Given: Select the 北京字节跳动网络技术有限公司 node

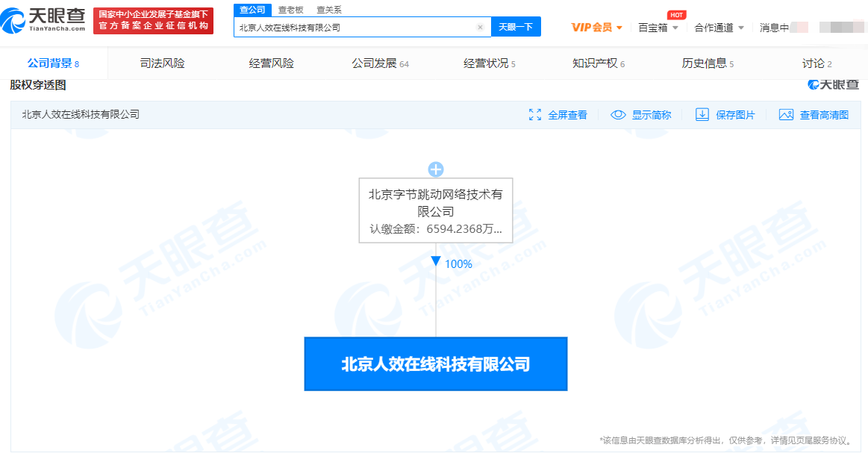Looking at the screenshot, I should tap(436, 210).
